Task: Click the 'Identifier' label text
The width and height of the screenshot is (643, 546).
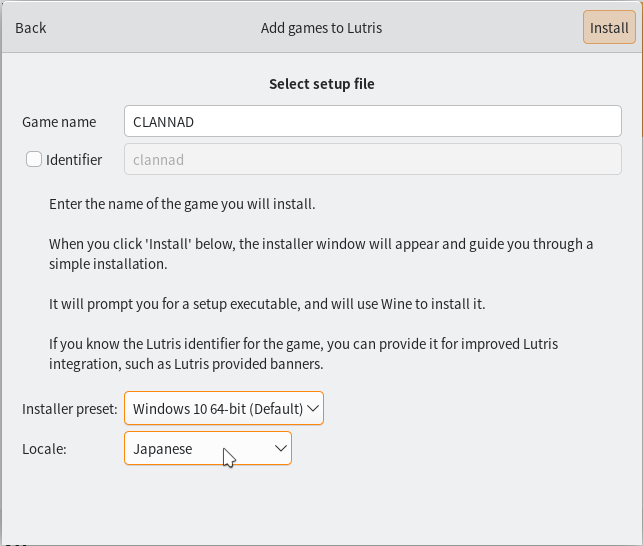Action: 74,159
